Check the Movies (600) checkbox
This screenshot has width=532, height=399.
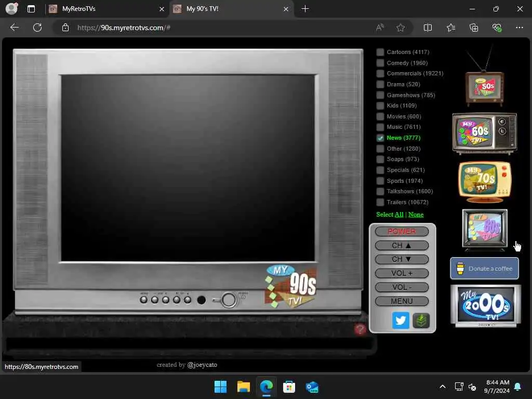coord(380,116)
